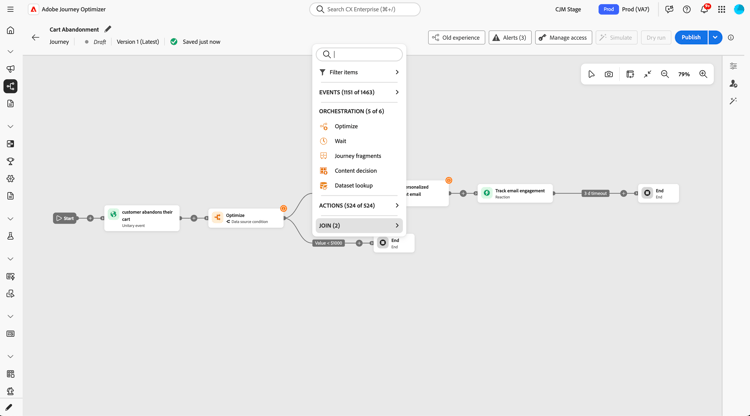Open the Prod (VA7) sandbox selector

click(624, 9)
